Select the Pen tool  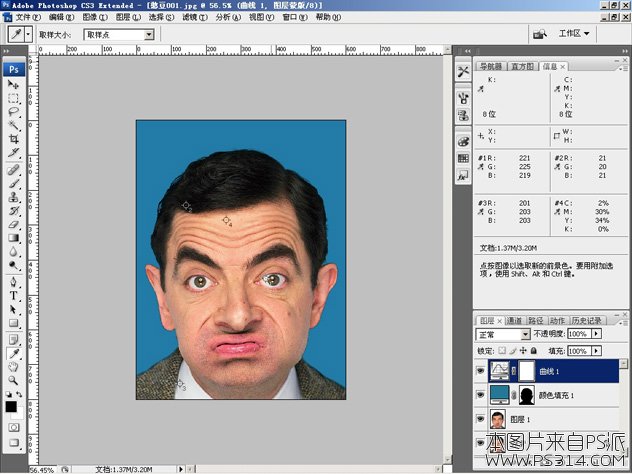coord(13,282)
